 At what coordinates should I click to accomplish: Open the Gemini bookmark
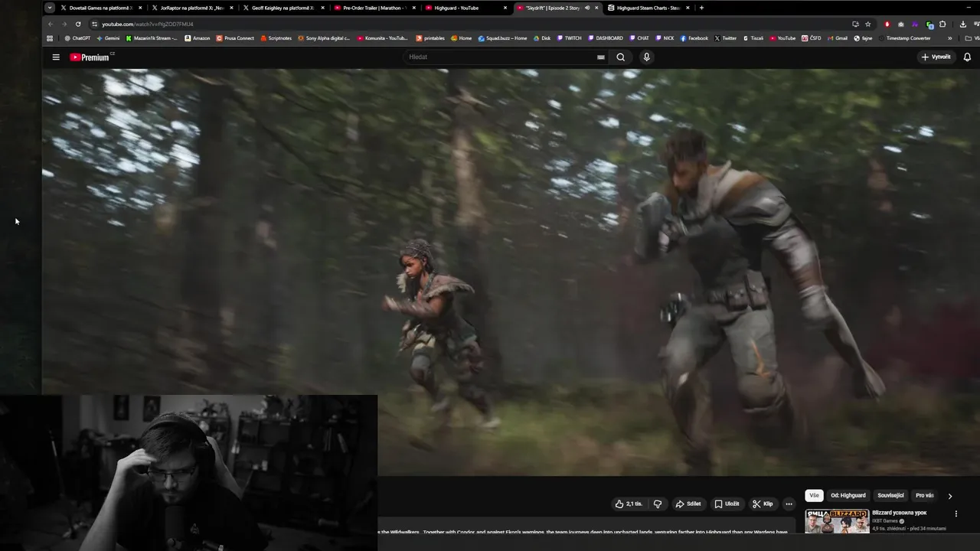coord(108,38)
